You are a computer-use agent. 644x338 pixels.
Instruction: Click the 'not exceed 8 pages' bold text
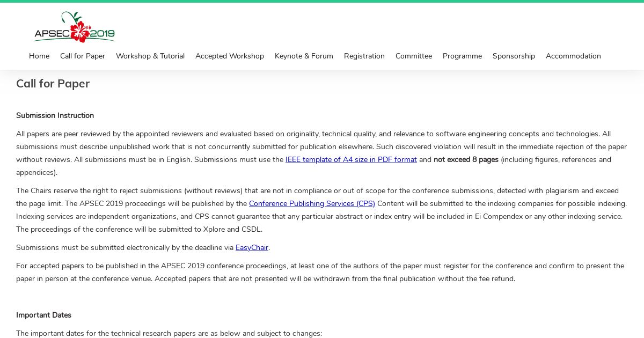pos(466,159)
